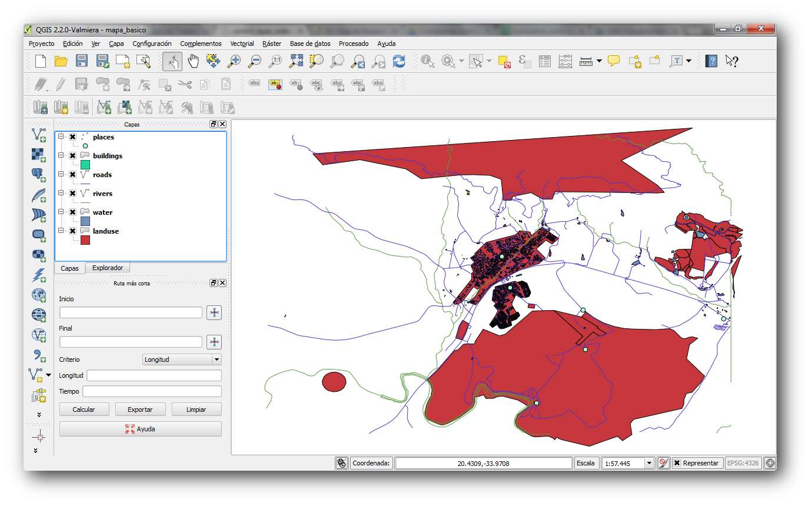This screenshot has width=812, height=506.
Task: Open the composer manager icon
Action: pos(144,61)
